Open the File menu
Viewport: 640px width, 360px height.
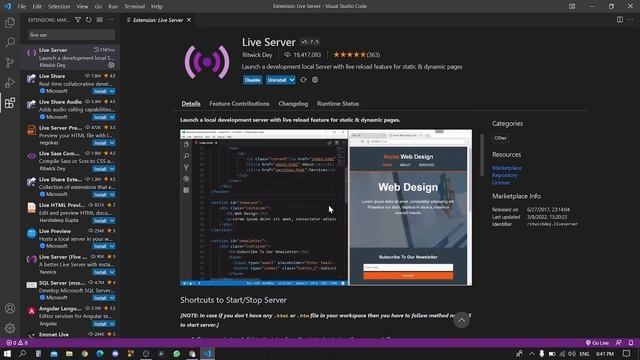[22, 7]
